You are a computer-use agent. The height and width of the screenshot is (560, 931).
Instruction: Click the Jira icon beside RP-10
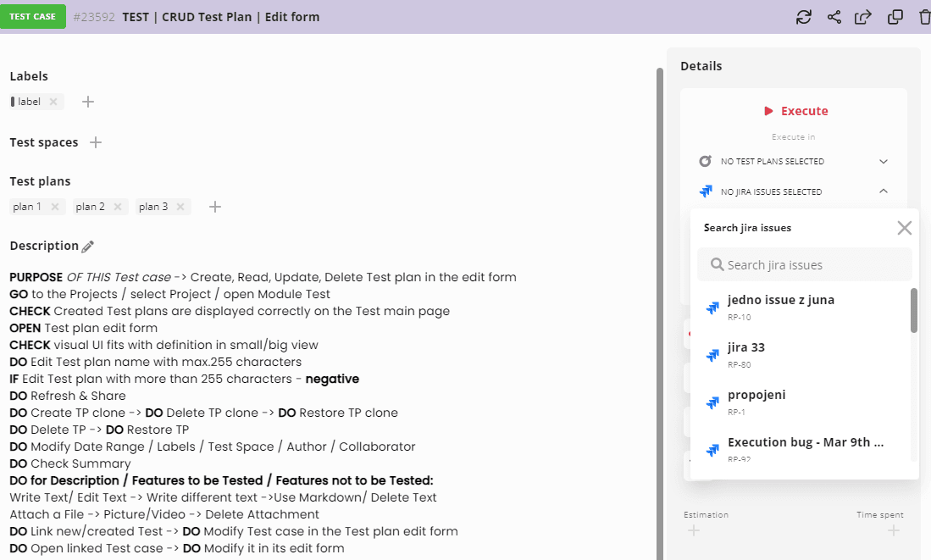pyautogui.click(x=712, y=308)
